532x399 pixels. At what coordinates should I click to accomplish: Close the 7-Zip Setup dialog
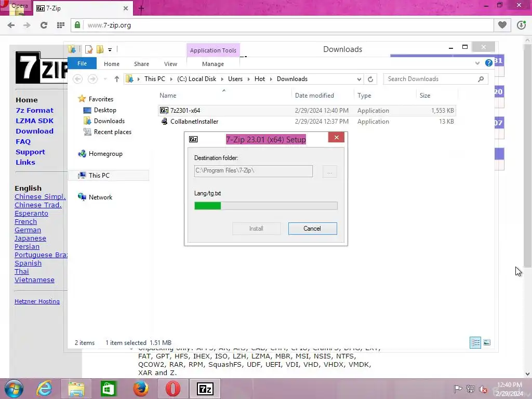click(x=336, y=137)
